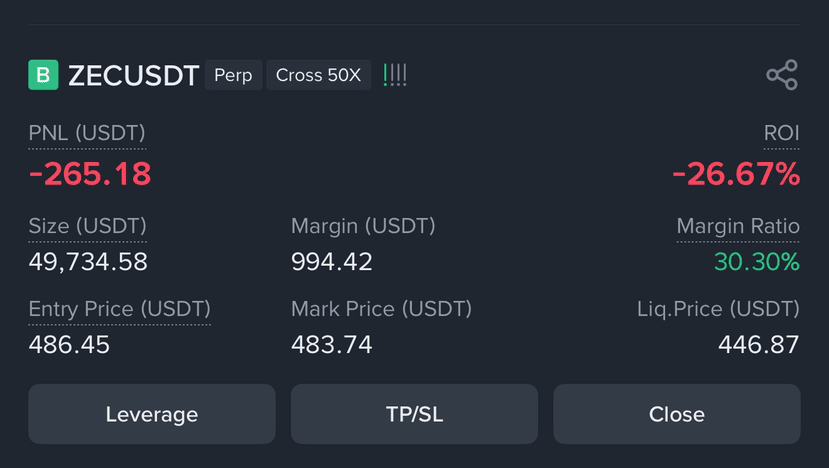Tap the Cross 50X margin mode tag
The image size is (829, 468).
318,75
